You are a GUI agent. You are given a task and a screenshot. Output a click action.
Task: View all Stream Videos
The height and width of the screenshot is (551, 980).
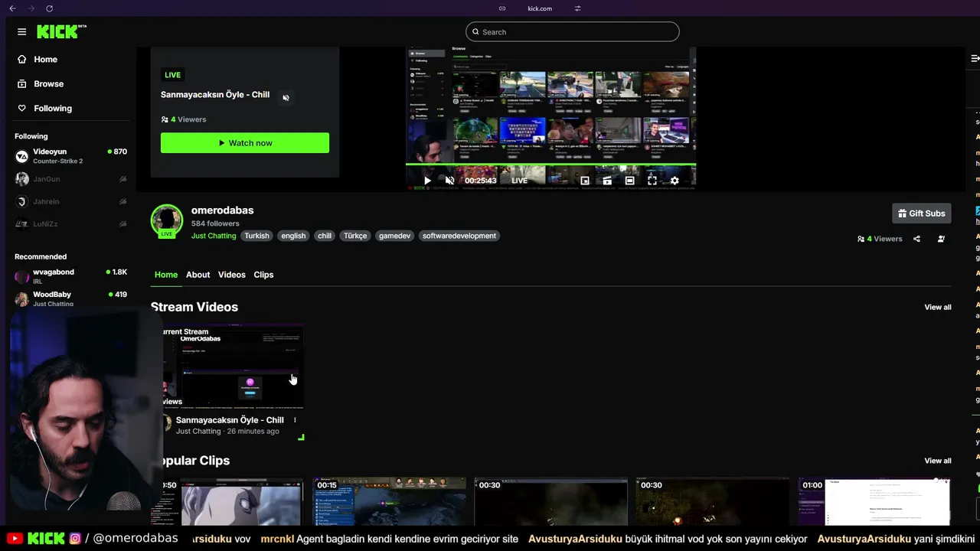(x=938, y=307)
